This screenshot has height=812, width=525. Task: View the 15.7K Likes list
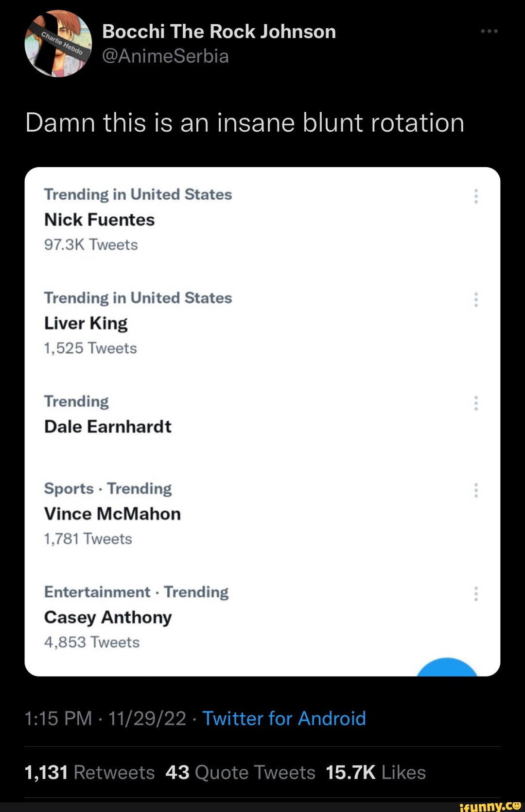(x=376, y=772)
